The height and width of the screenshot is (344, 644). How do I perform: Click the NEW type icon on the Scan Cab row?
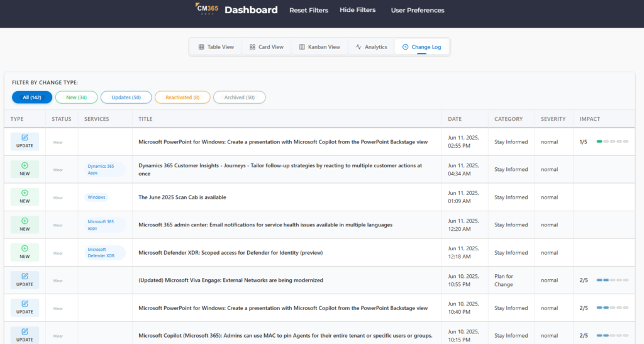[25, 193]
